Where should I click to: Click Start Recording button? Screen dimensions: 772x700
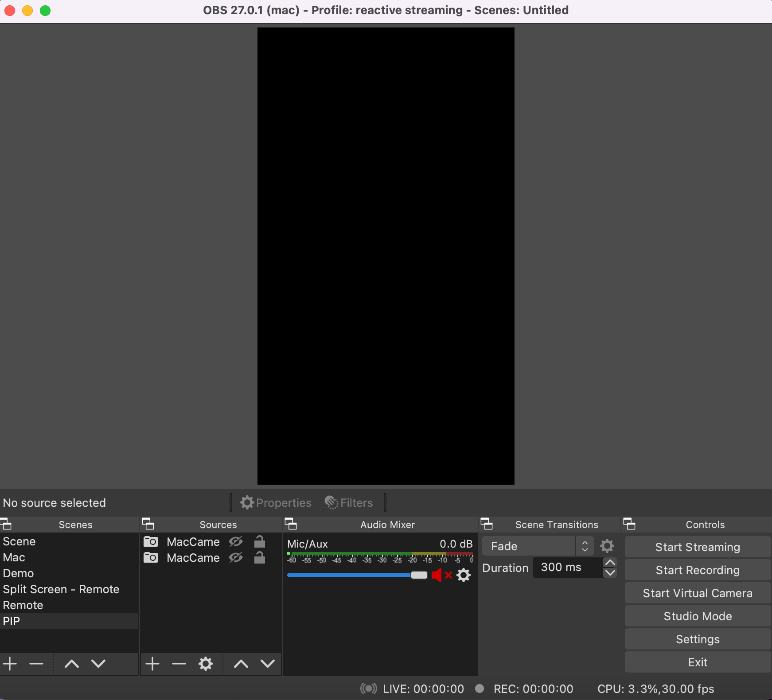698,570
